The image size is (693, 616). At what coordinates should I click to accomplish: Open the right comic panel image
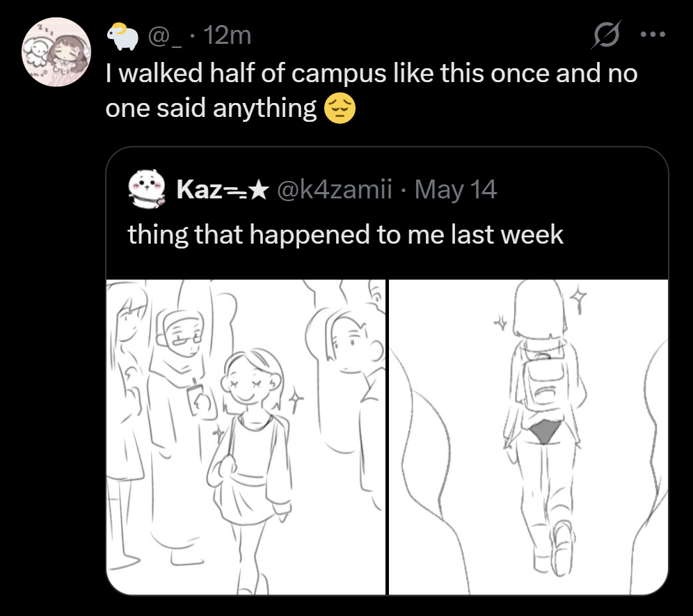pos(528,436)
